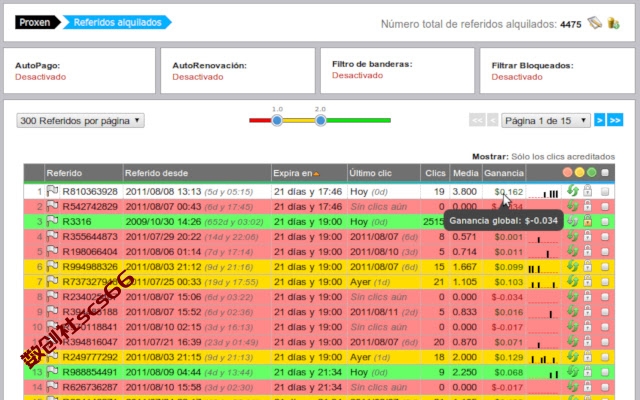Viewport: 640px width, 400px height.
Task: Click the flag icon for R3316
Action: tap(52, 221)
